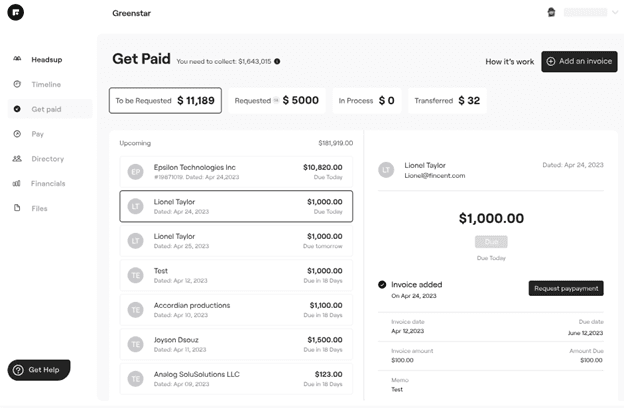This screenshot has width=624, height=408.
Task: Click the Financials chart icon
Action: tap(17, 183)
